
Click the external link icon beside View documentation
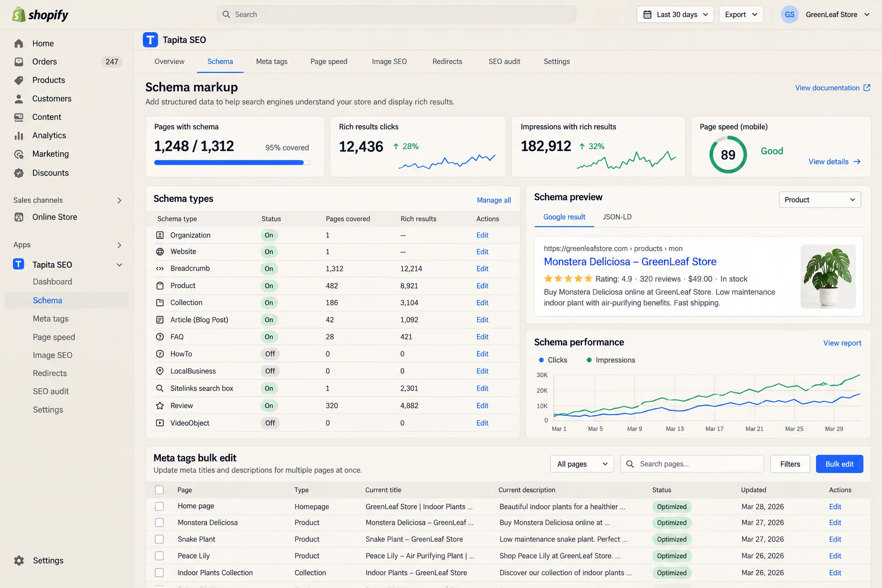[x=867, y=88]
